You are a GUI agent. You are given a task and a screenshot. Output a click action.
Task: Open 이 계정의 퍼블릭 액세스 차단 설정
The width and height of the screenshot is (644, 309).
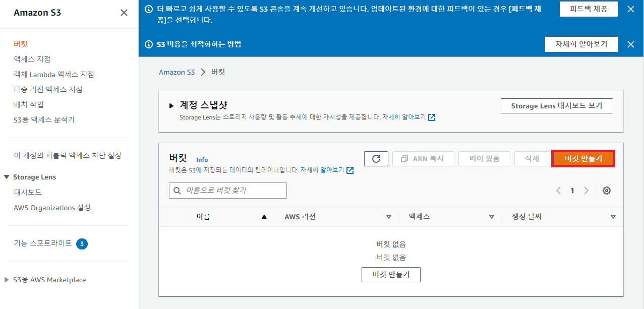tap(68, 155)
